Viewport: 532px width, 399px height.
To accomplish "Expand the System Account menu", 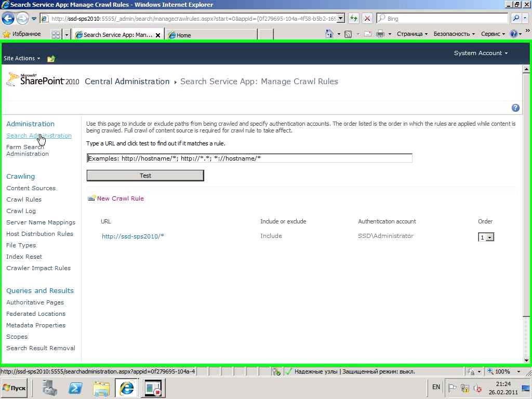I will [481, 53].
